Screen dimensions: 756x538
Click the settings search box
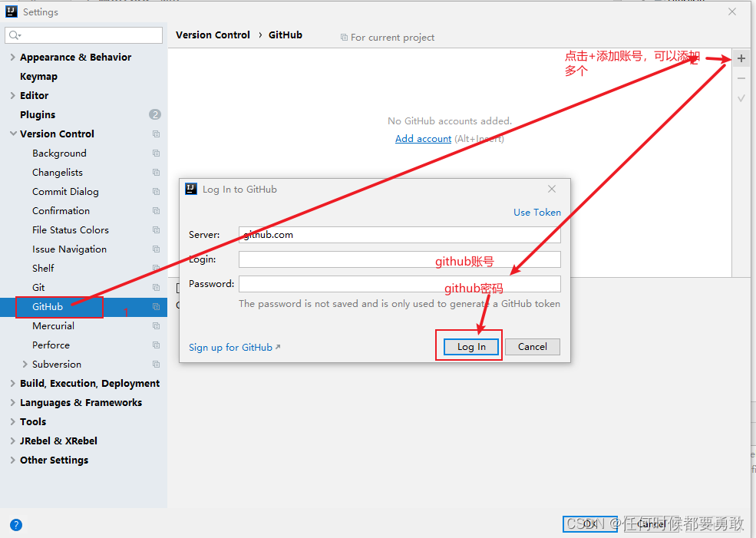click(x=84, y=35)
